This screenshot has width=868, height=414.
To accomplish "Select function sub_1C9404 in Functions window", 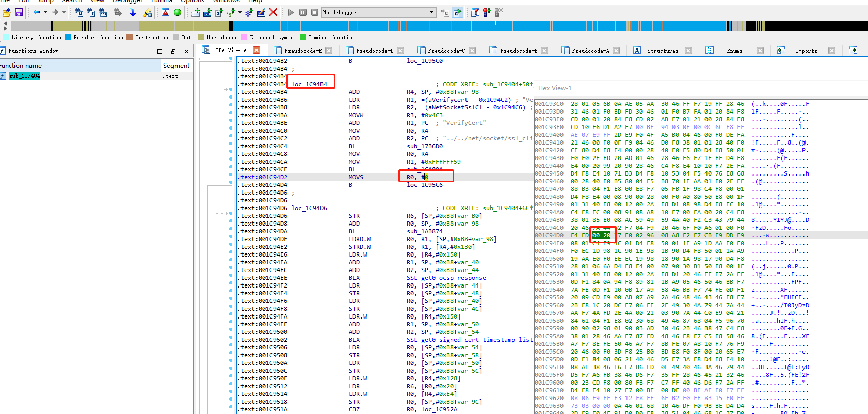I will coord(24,76).
